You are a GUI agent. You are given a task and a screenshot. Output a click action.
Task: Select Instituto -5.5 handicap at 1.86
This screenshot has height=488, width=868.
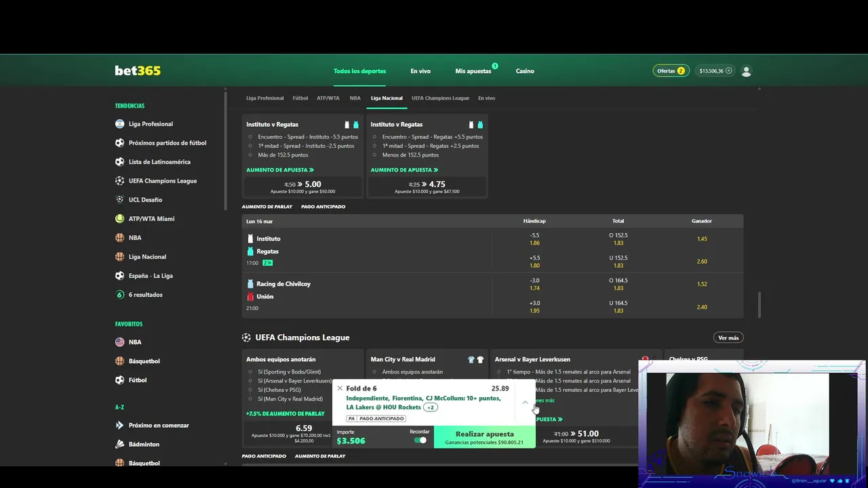(534, 239)
